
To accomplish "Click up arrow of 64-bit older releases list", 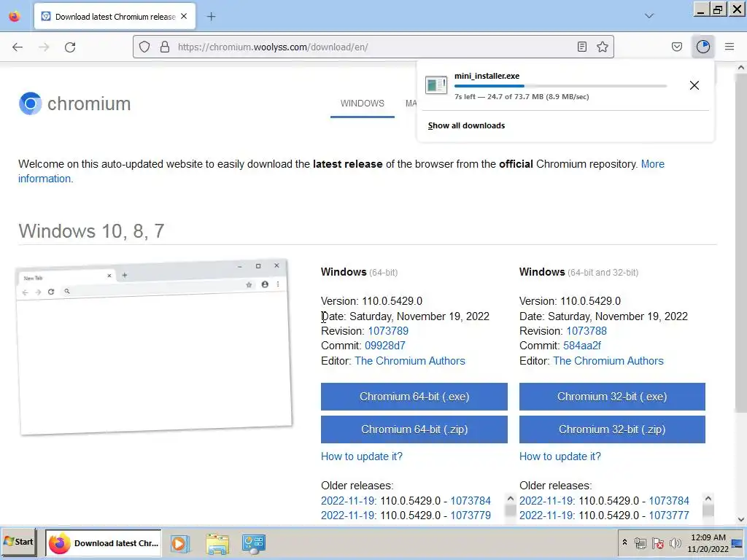I will (x=510, y=499).
